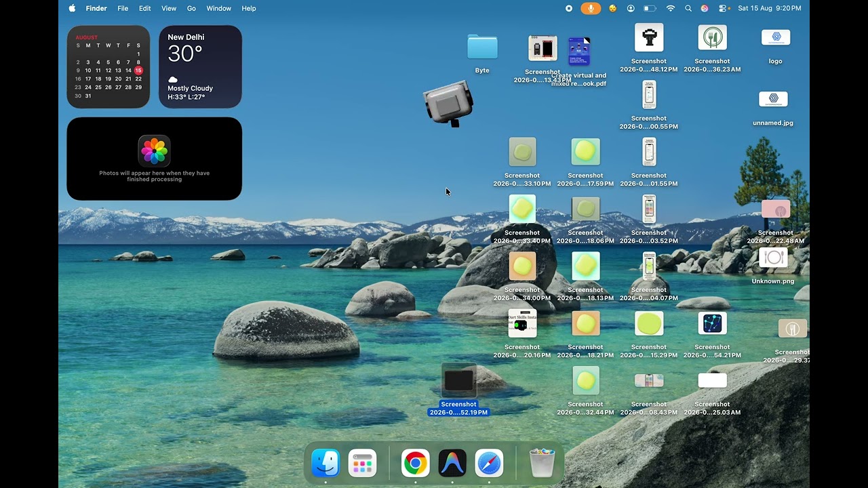
Task: Select the Screenshot ending 08.43 PM
Action: (x=649, y=380)
